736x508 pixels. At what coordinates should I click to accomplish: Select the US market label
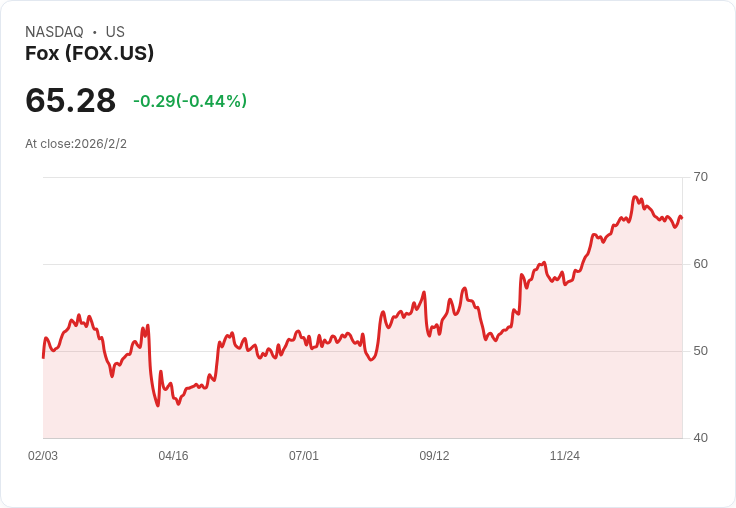point(115,32)
